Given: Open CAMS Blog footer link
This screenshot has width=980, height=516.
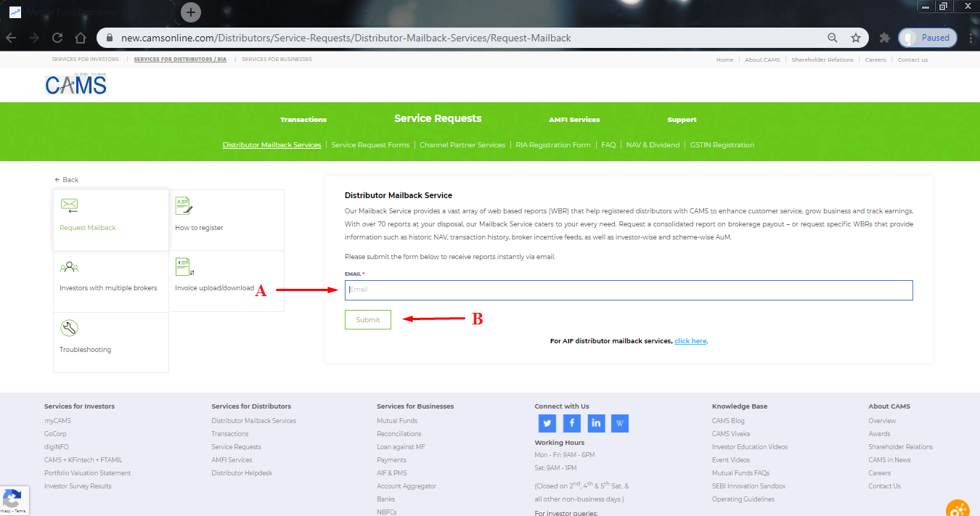Looking at the screenshot, I should coord(728,421).
